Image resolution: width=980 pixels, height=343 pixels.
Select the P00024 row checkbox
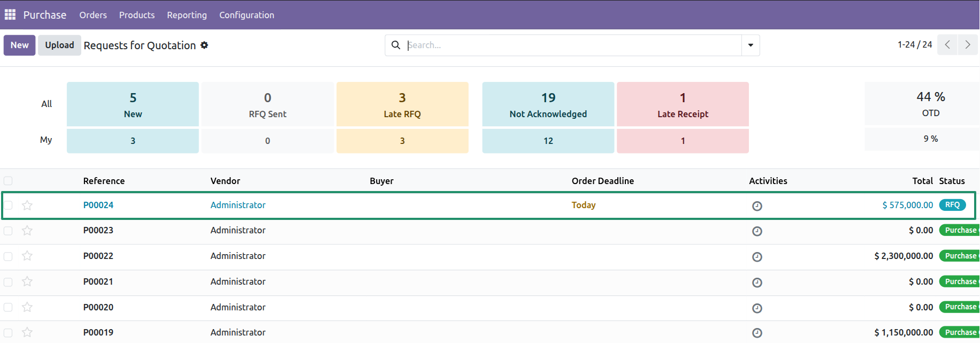point(8,205)
